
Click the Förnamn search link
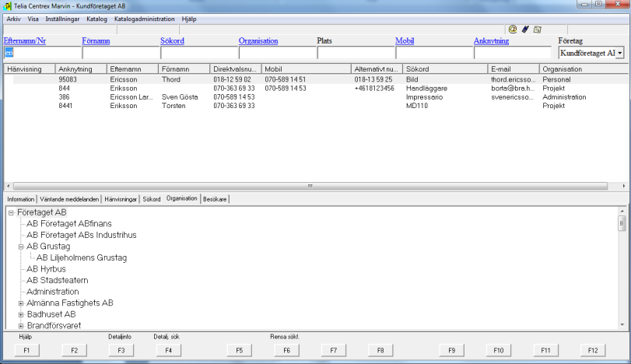[96, 40]
